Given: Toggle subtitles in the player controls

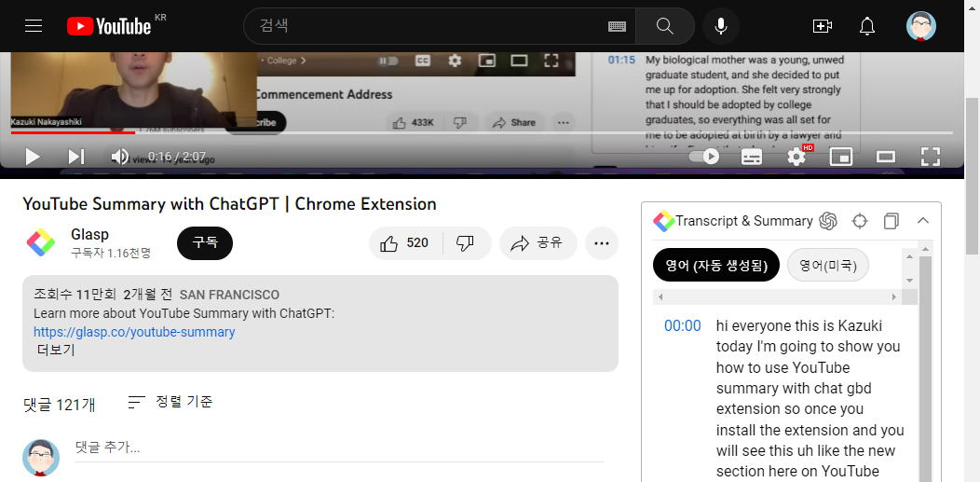Looking at the screenshot, I should click(x=751, y=157).
